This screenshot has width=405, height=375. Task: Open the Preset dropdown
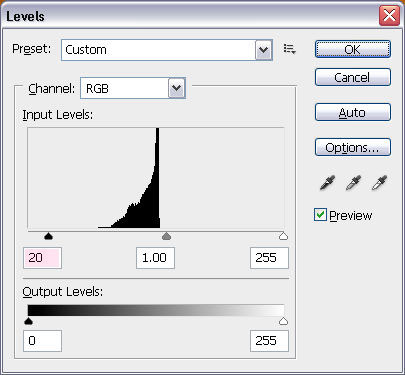167,50
